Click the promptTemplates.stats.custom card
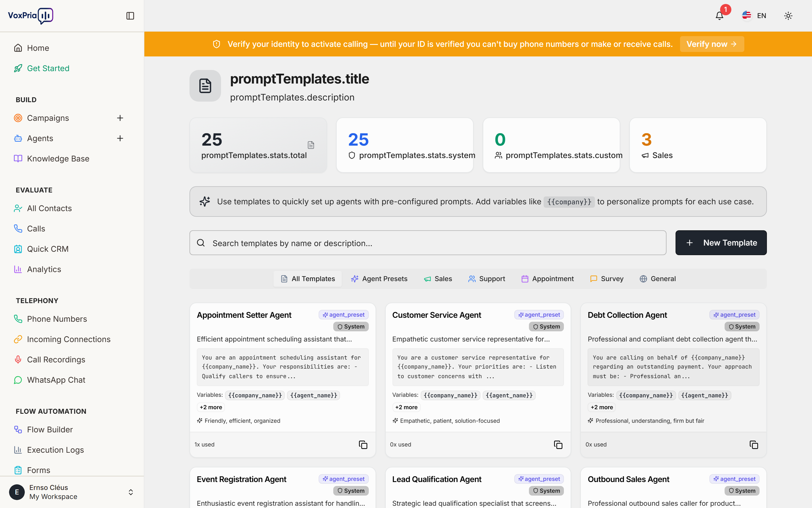This screenshot has height=508, width=812. coord(551,145)
